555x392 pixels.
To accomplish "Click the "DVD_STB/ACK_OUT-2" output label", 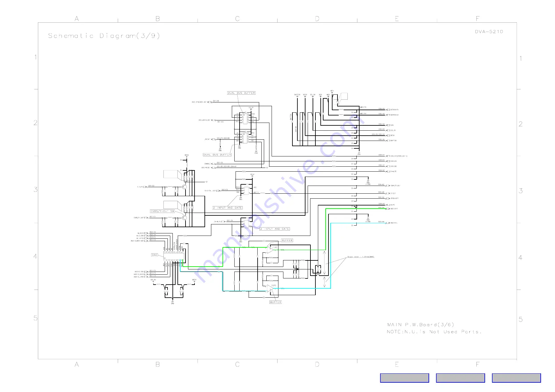I will [399, 156].
